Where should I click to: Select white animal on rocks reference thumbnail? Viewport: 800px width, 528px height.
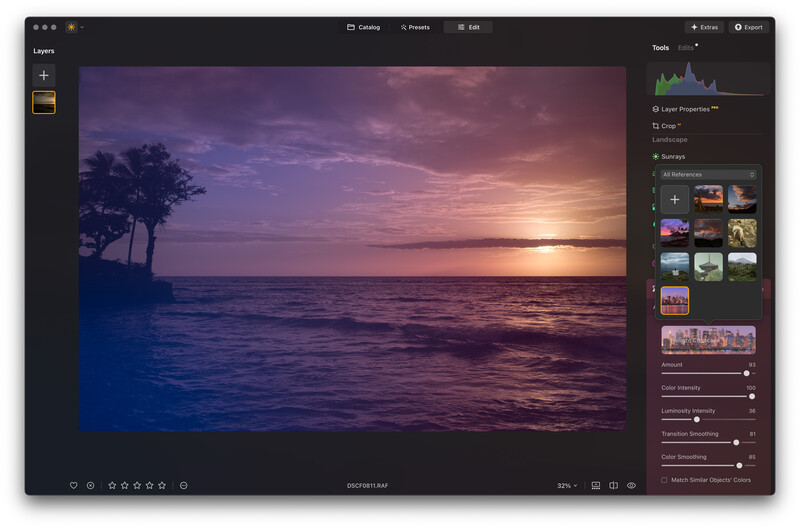[742, 233]
